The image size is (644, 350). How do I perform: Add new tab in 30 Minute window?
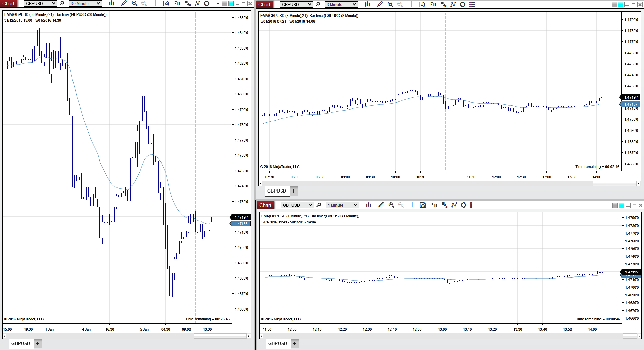38,343
